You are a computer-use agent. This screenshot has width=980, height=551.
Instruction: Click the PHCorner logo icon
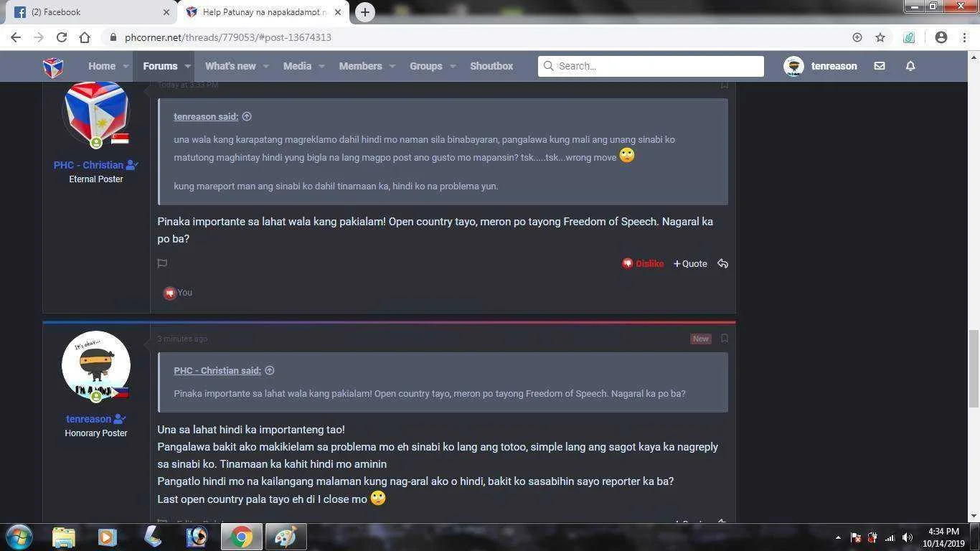(53, 66)
